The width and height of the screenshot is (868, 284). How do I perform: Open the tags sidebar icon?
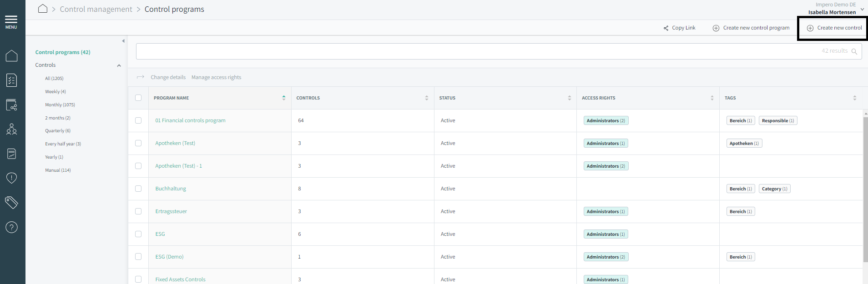click(11, 202)
